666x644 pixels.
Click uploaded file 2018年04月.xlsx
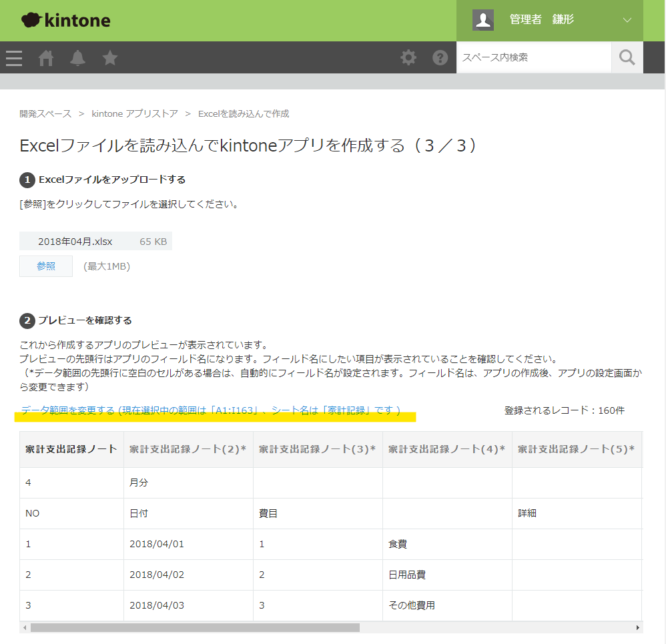[x=75, y=242]
